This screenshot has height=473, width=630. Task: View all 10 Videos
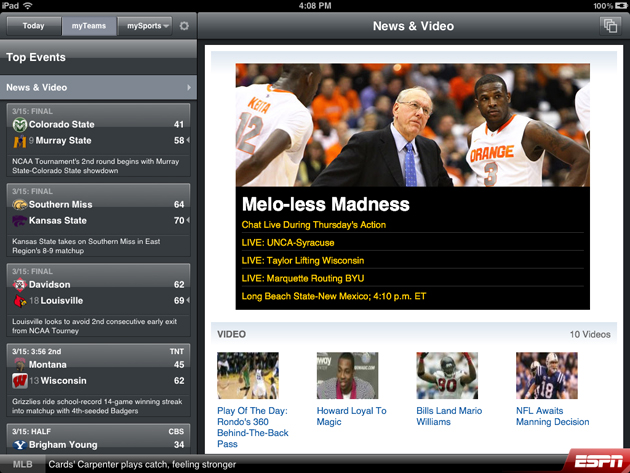(x=590, y=334)
